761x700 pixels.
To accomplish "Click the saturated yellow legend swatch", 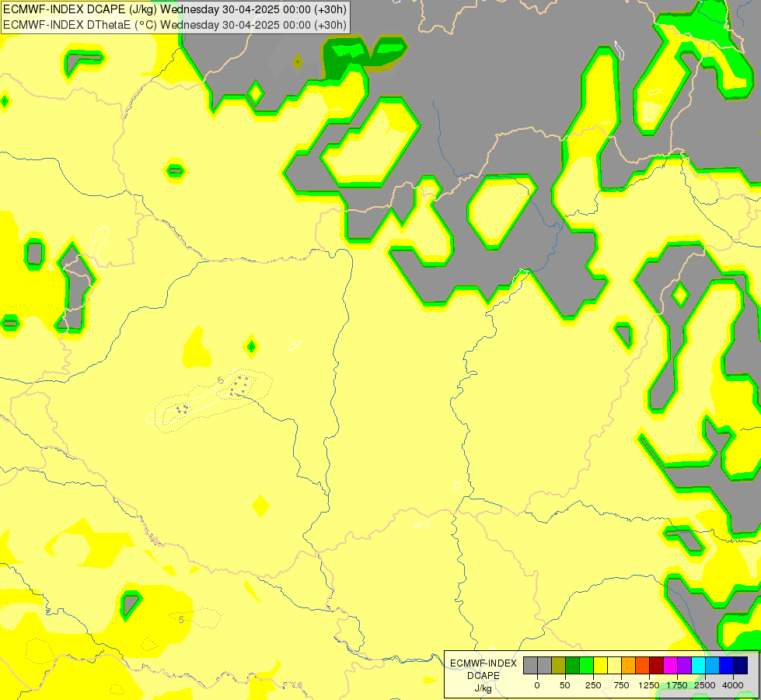I will coord(600,666).
